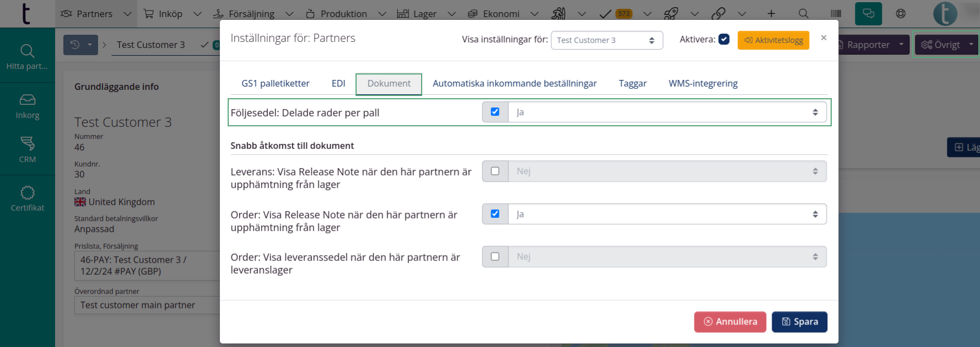
Task: Open the green chat messages icon
Action: pos(868,14)
